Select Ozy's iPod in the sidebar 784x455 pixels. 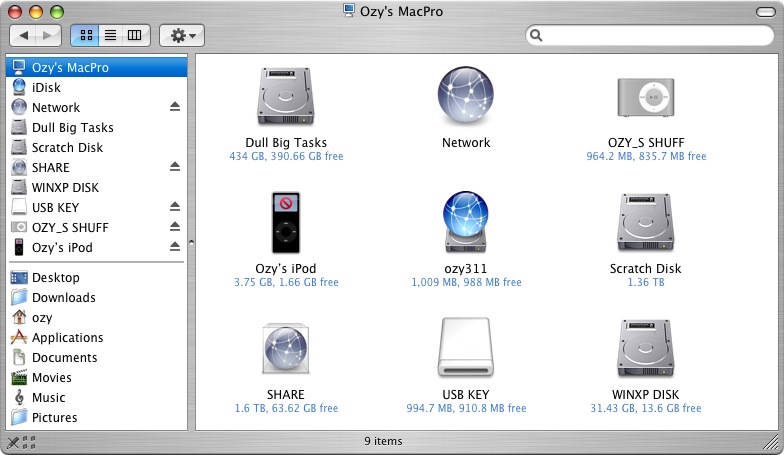tap(97, 247)
